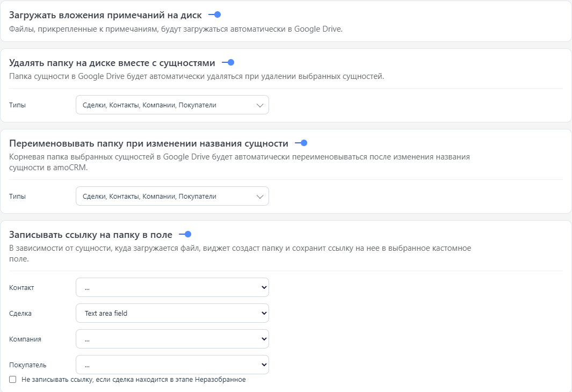Turn off writing folder link to field

tap(187, 234)
